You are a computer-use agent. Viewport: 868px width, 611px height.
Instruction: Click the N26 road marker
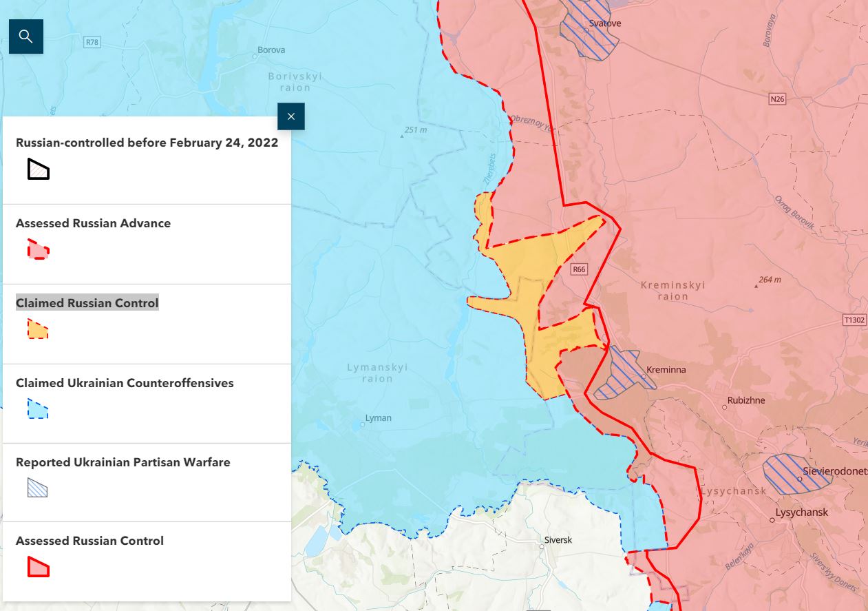(x=777, y=99)
